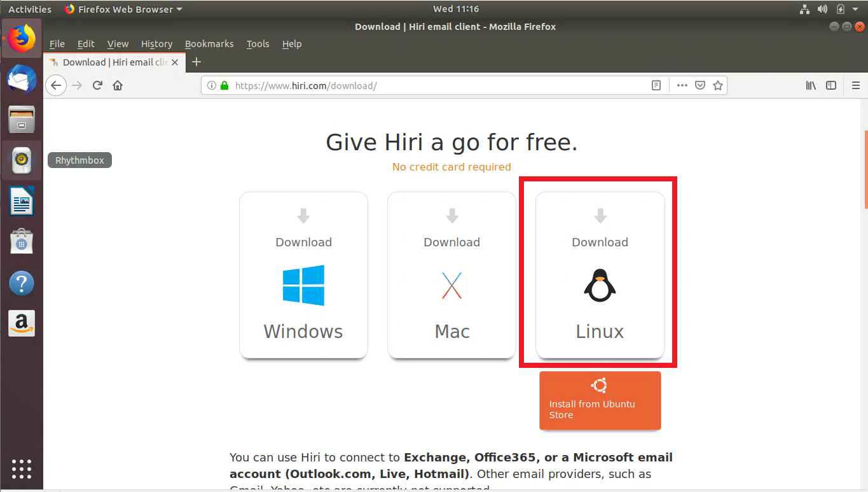The height and width of the screenshot is (492, 868).
Task: Open the Library icon in toolbar
Action: [x=811, y=85]
